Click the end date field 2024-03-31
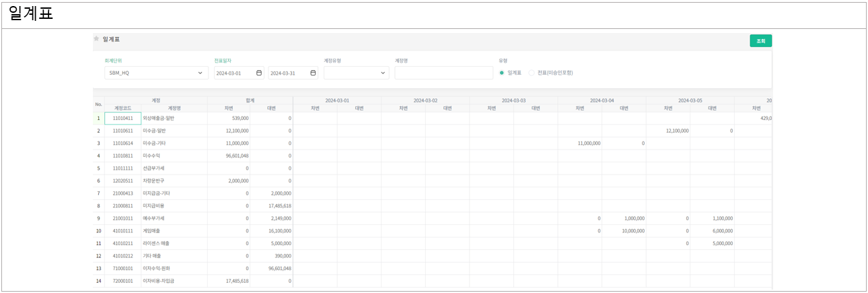 click(x=287, y=73)
